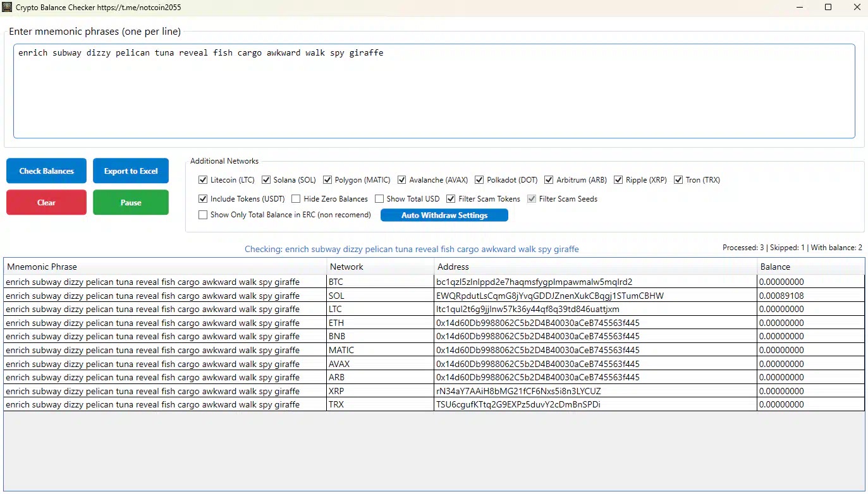Open Auto Withdraw Settings
The height and width of the screenshot is (494, 868).
pos(444,215)
